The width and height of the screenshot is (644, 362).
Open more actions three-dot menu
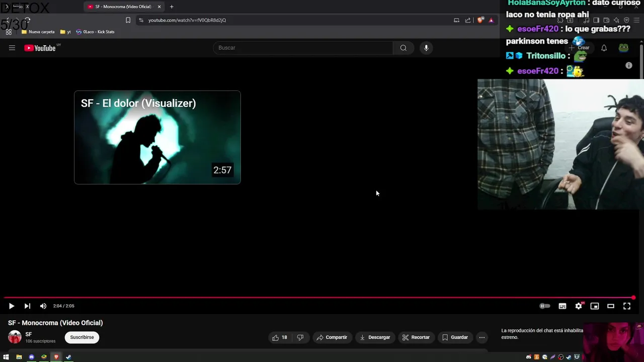coord(482,337)
